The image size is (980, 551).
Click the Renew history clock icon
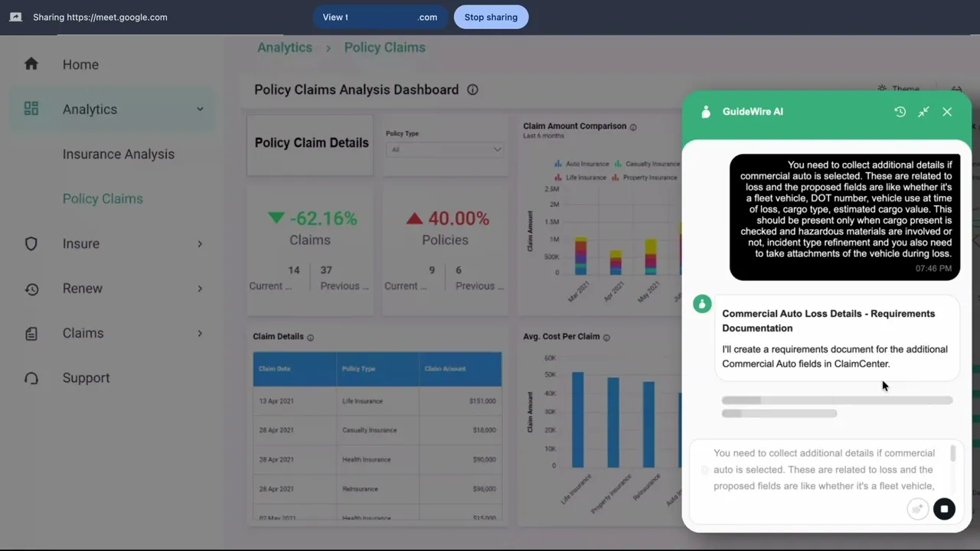[x=31, y=289]
